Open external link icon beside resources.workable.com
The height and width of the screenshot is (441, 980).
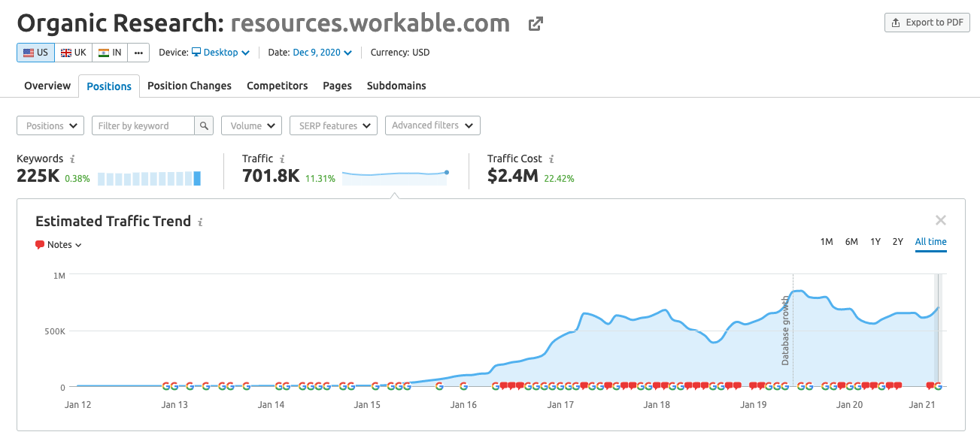pos(536,24)
